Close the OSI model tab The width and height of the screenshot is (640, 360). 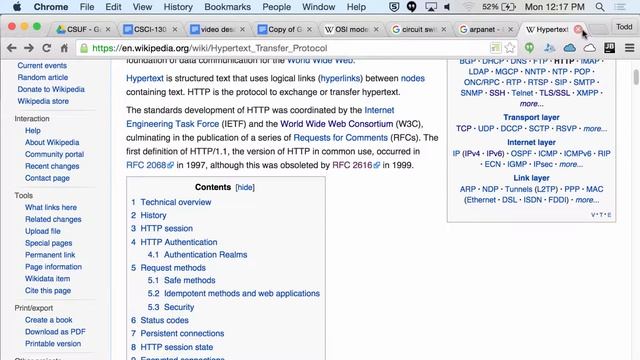[376, 29]
